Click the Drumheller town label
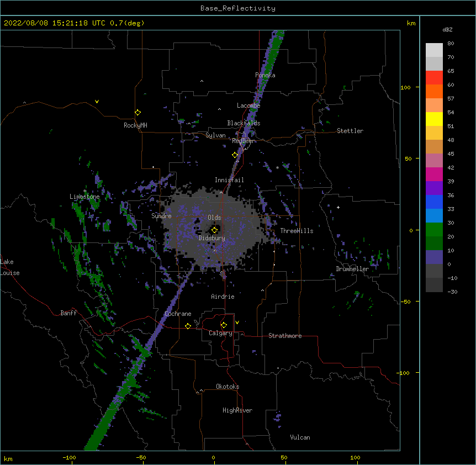This screenshot has width=476, height=465. tap(352, 269)
